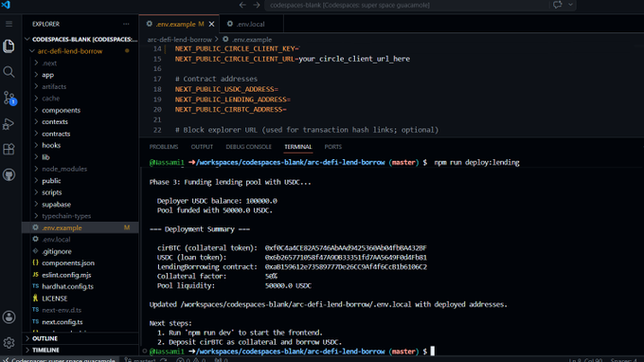644x362 pixels.
Task: Open hardhat.config.ts file
Action: click(x=80, y=286)
